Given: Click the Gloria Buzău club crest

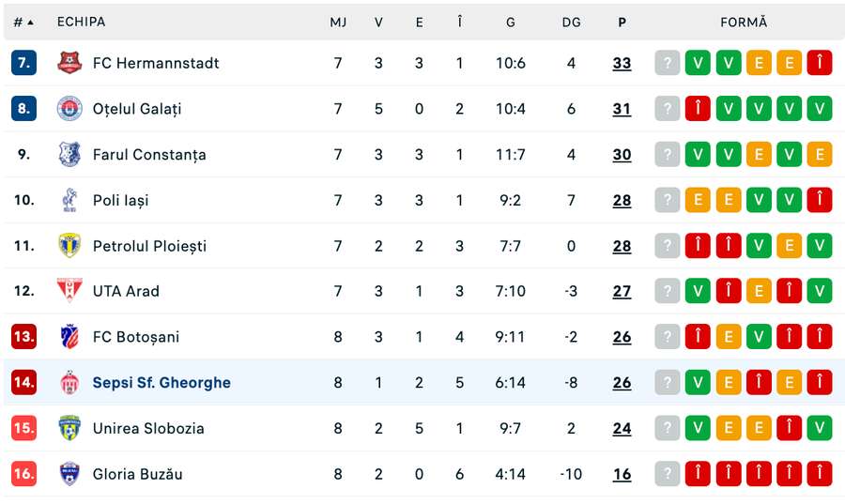Looking at the screenshot, I should tap(69, 474).
